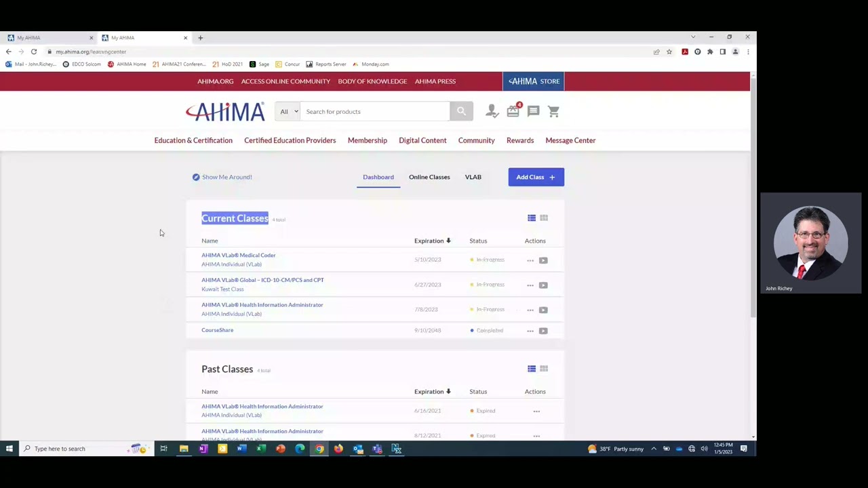Open the messages chat bubble icon
Screen dimensions: 868x488
(533, 111)
